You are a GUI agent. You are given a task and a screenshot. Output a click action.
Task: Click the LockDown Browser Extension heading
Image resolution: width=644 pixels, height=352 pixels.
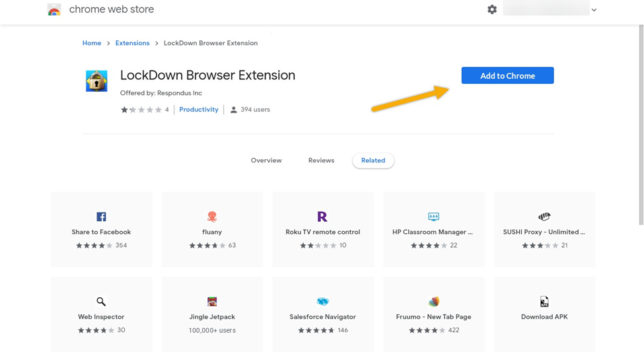[x=207, y=75]
